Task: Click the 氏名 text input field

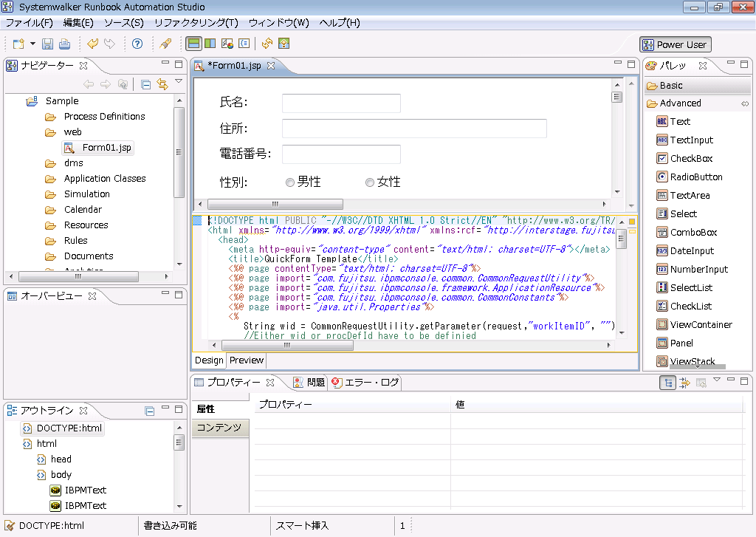Action: point(341,103)
